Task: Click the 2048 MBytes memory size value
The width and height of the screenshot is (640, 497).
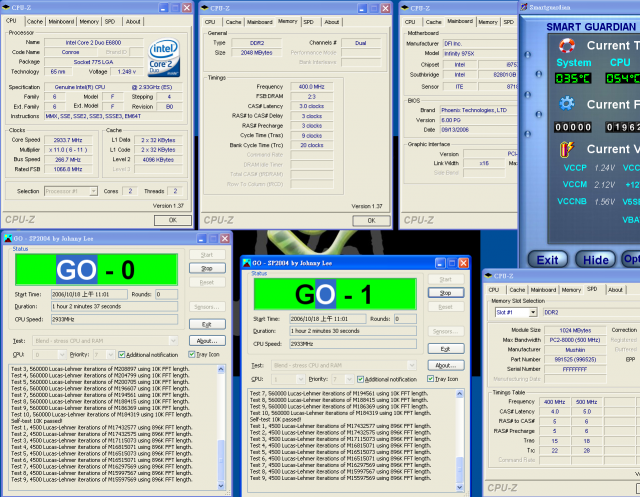Action: tap(256, 53)
